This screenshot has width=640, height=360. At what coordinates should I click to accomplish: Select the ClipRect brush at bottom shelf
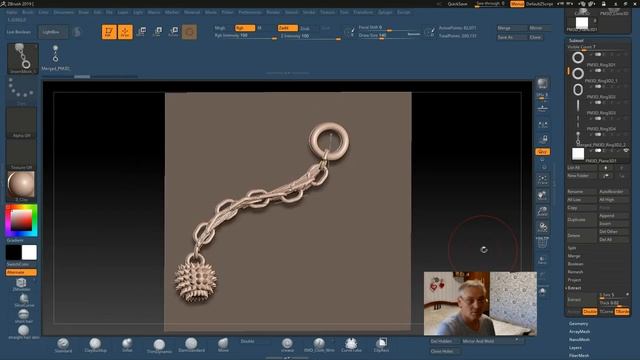tap(382, 345)
